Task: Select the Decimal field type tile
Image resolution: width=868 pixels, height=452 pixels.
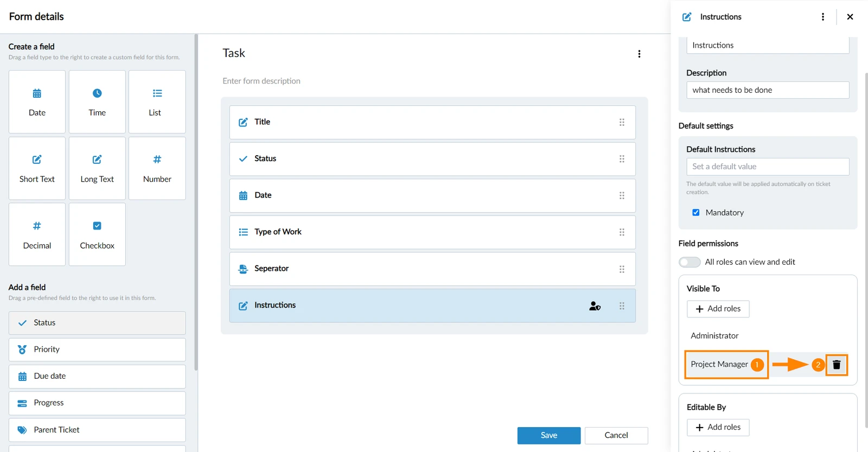Action: pyautogui.click(x=37, y=234)
